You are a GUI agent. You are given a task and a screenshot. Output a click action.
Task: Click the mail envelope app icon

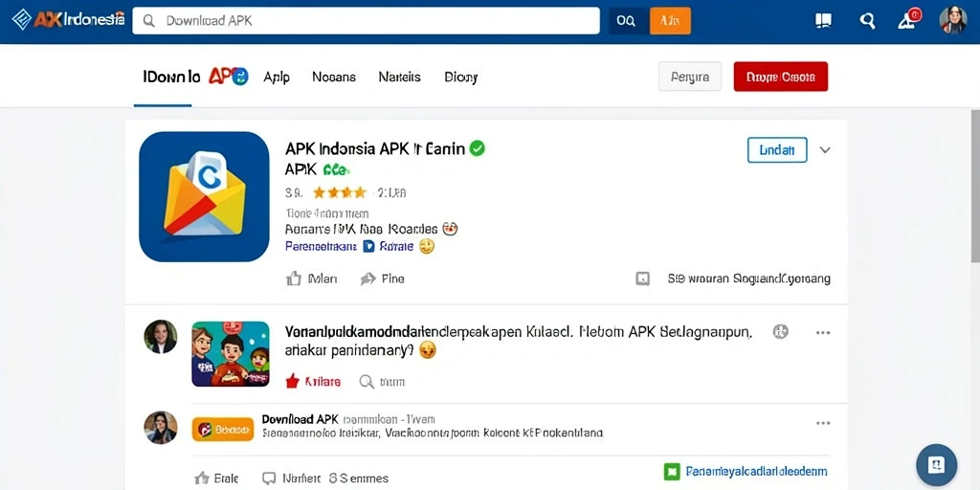[205, 196]
